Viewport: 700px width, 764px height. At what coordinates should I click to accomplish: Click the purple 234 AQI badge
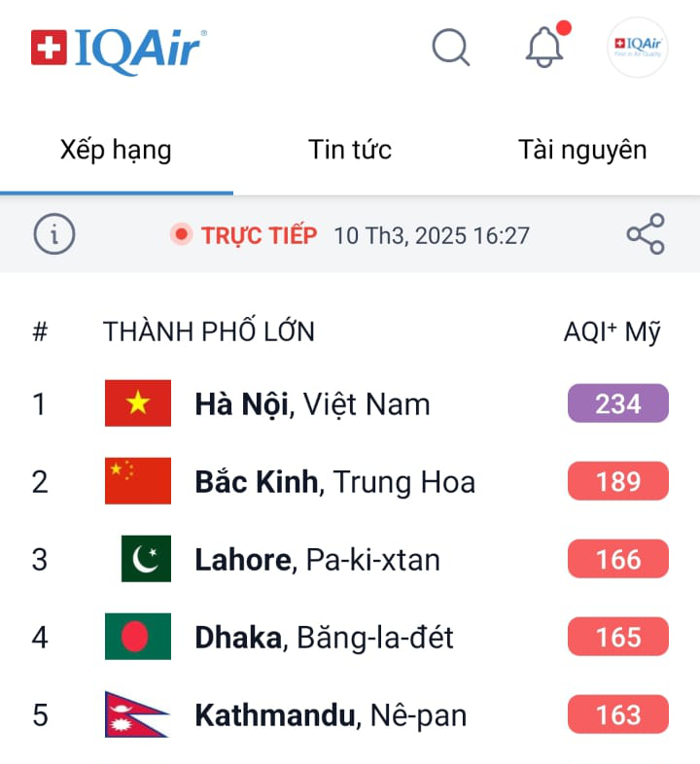[618, 403]
